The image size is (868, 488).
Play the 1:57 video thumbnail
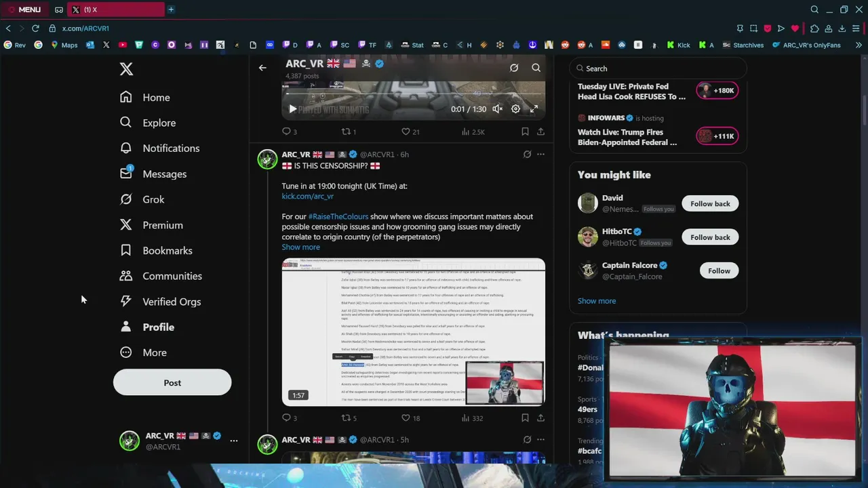tap(414, 332)
